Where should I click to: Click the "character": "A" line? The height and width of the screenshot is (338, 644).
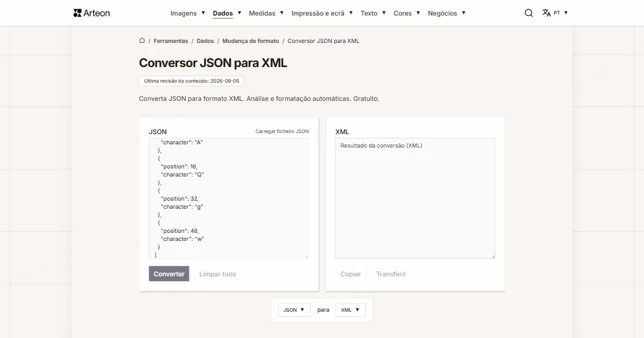[x=182, y=142]
